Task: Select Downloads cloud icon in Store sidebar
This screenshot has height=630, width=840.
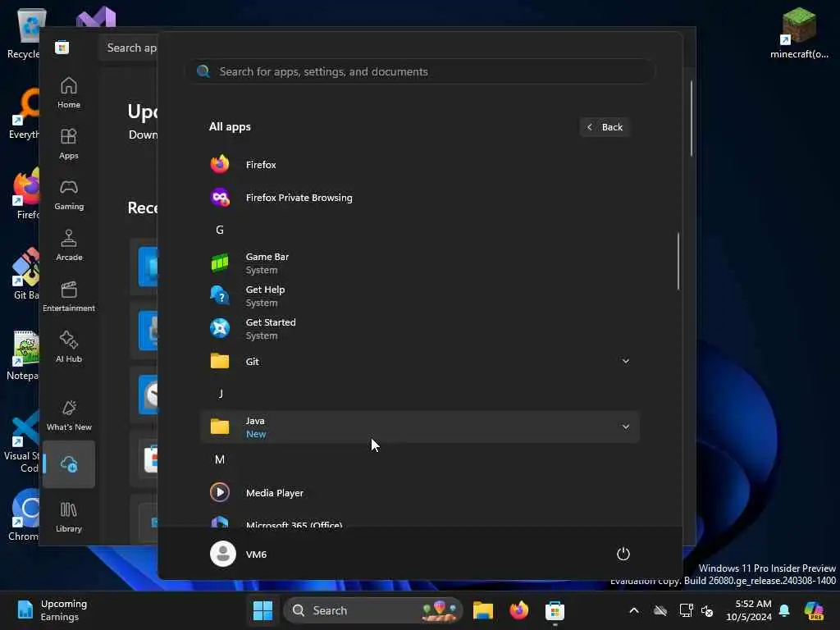Action: pyautogui.click(x=69, y=464)
